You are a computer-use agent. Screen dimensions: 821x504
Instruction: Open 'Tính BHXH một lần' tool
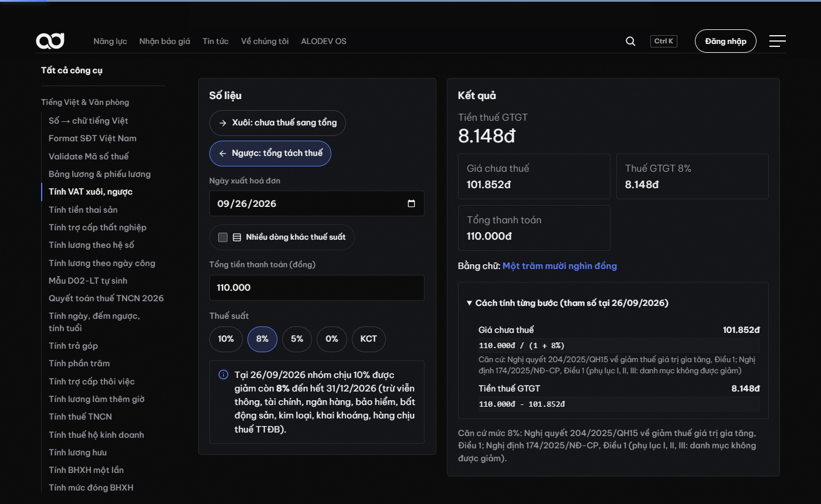[86, 470]
